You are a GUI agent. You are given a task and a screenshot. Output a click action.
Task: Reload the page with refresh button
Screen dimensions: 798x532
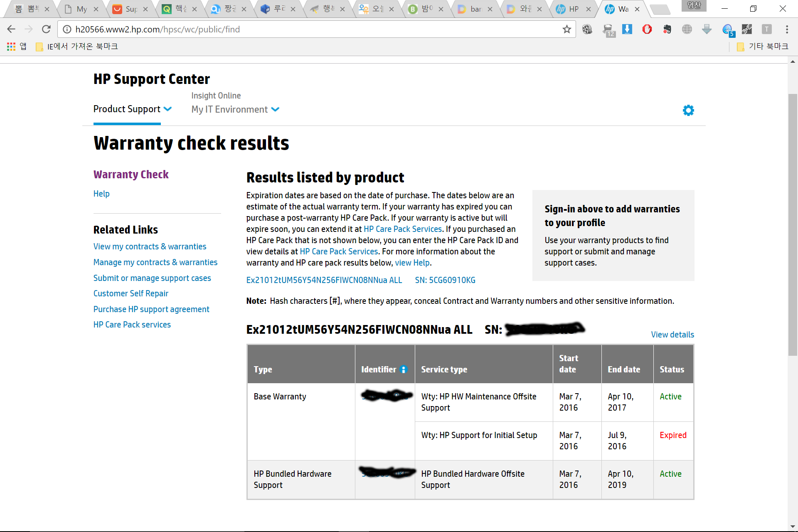coord(46,30)
